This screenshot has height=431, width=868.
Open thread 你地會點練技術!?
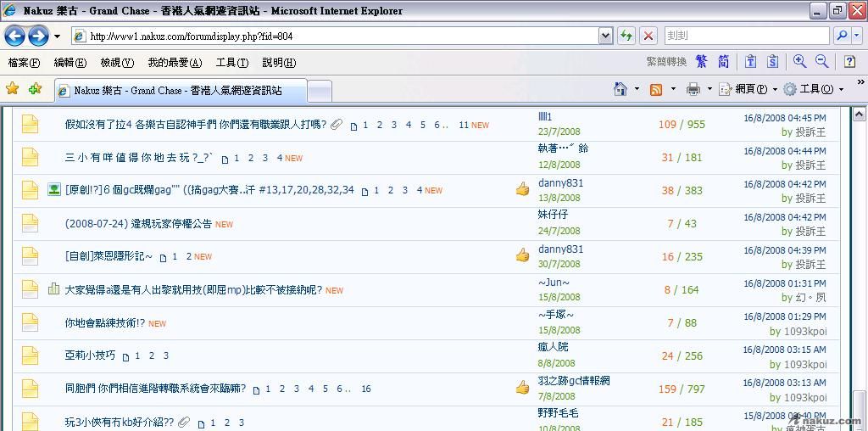pos(104,323)
